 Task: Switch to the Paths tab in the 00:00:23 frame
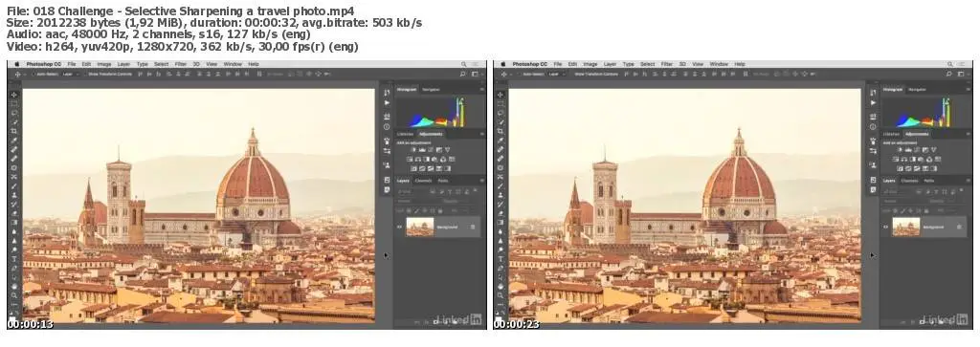point(928,181)
